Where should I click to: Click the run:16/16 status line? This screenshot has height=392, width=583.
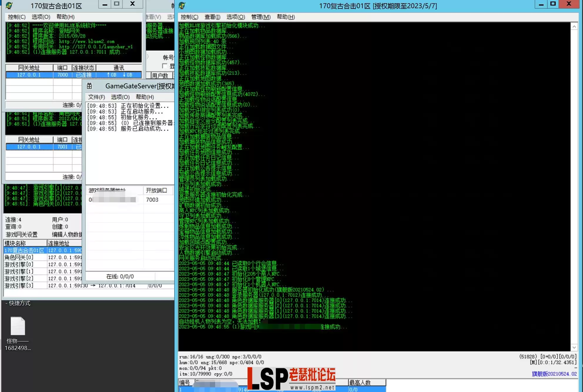pos(220,357)
